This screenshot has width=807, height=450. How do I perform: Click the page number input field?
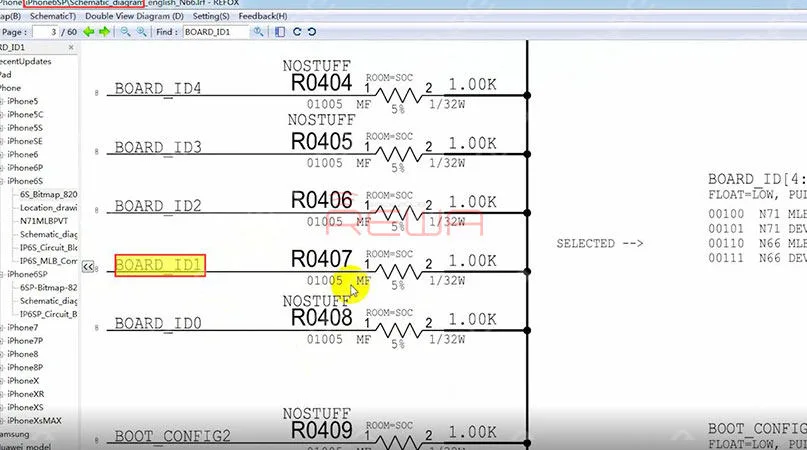click(45, 32)
